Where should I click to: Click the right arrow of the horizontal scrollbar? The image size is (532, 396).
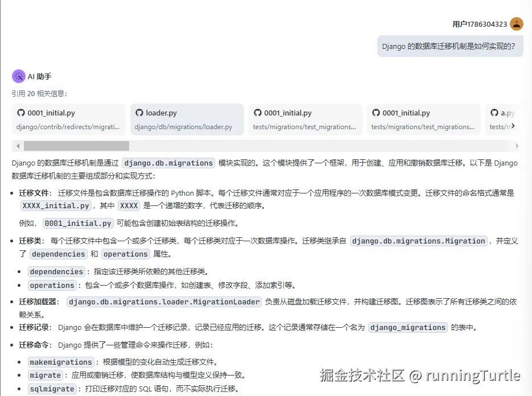click(517, 146)
